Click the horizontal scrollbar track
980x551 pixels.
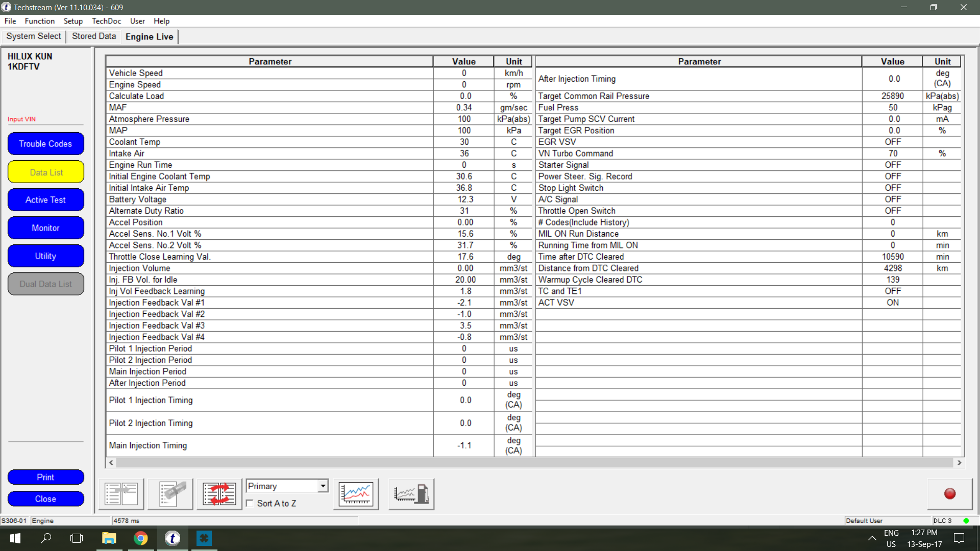[535, 463]
